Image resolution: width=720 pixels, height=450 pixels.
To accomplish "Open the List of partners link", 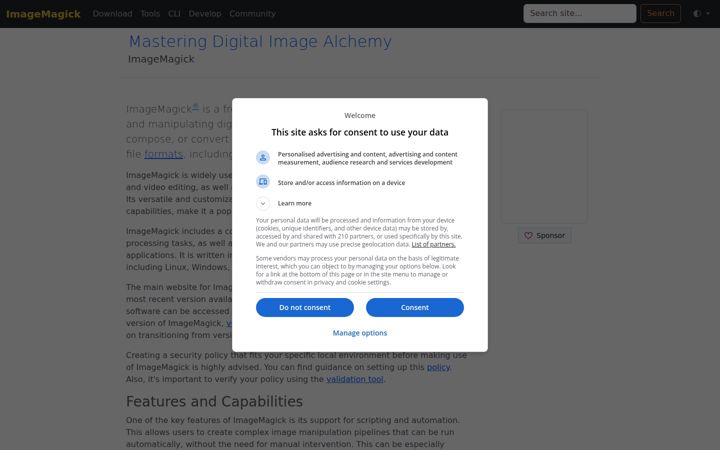I will [433, 244].
